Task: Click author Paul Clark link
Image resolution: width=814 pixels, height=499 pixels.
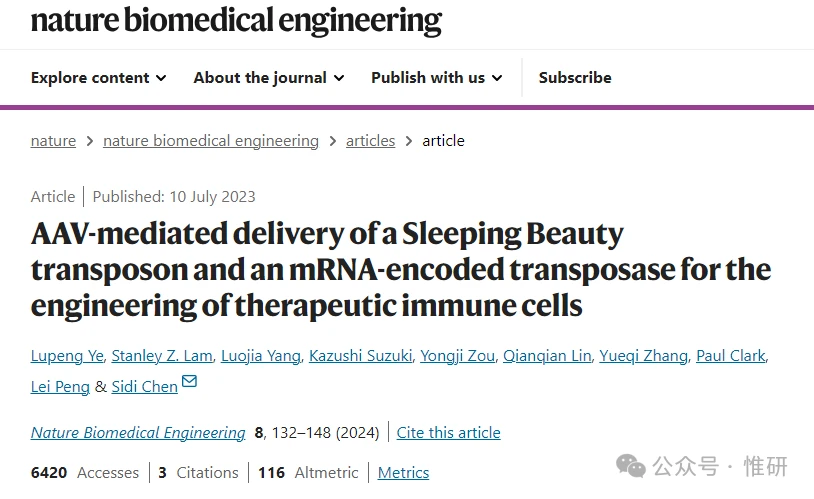Action: [731, 356]
